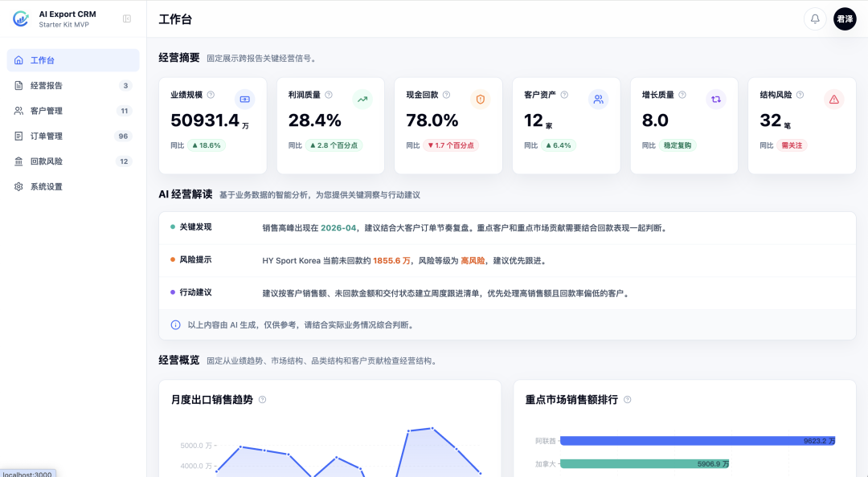Screen dimensions: 868x477
Task: Click the help icon next to 增长质量
Action: (x=682, y=95)
